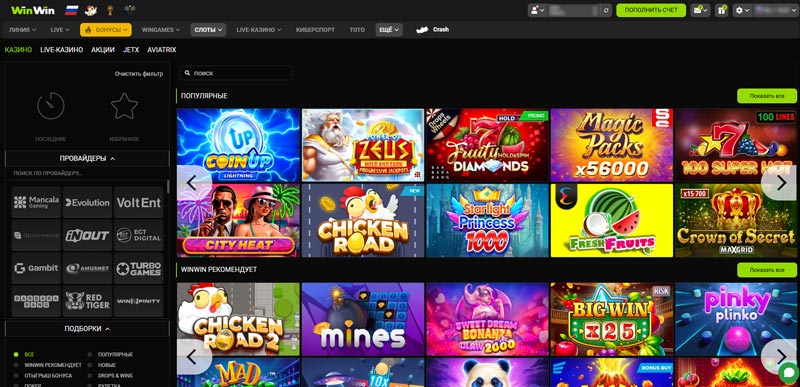
Task: Open the АКЦИИ tab
Action: [103, 50]
